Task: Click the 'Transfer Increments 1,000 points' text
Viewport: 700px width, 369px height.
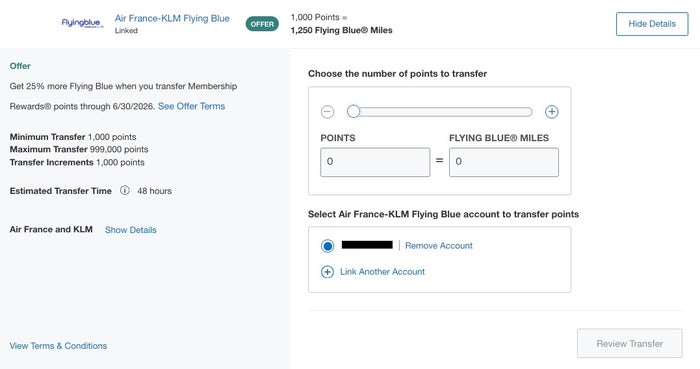Action: [x=77, y=162]
